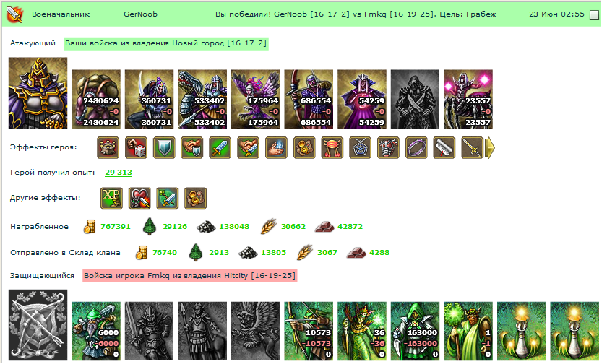
Task: Click the silver shield hero effect icon
Action: click(164, 148)
